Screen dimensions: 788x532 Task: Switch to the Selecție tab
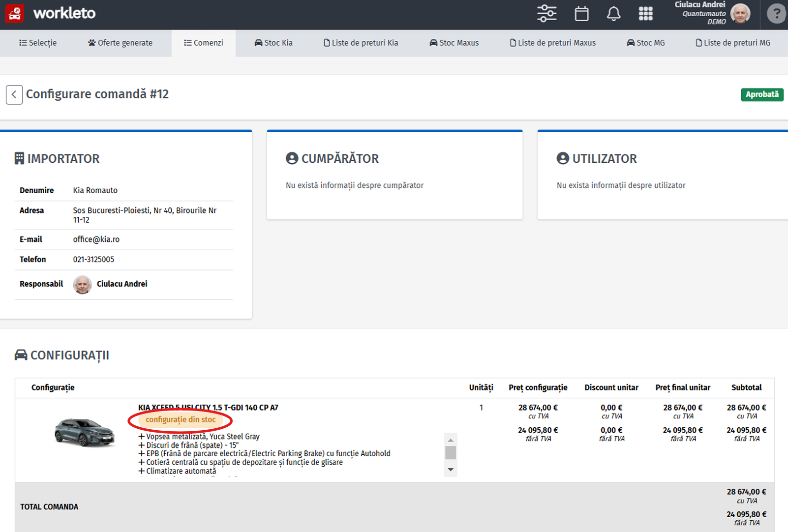click(38, 43)
